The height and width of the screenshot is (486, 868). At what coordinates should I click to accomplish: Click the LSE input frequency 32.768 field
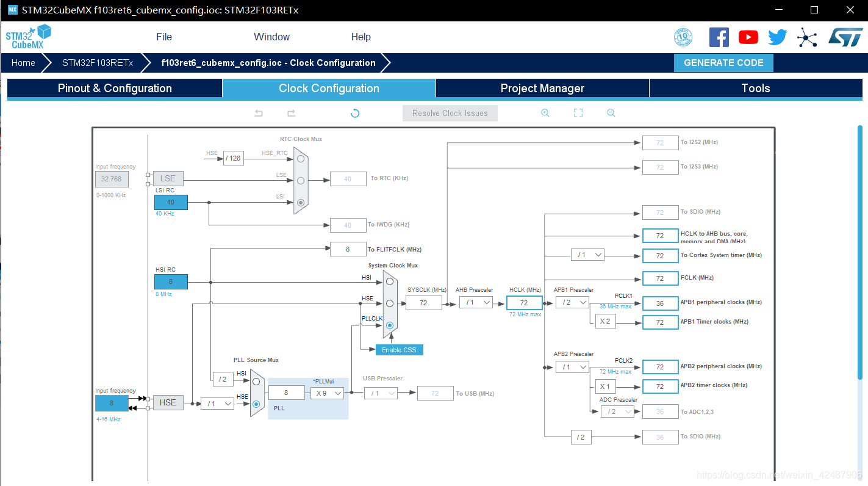coord(112,179)
